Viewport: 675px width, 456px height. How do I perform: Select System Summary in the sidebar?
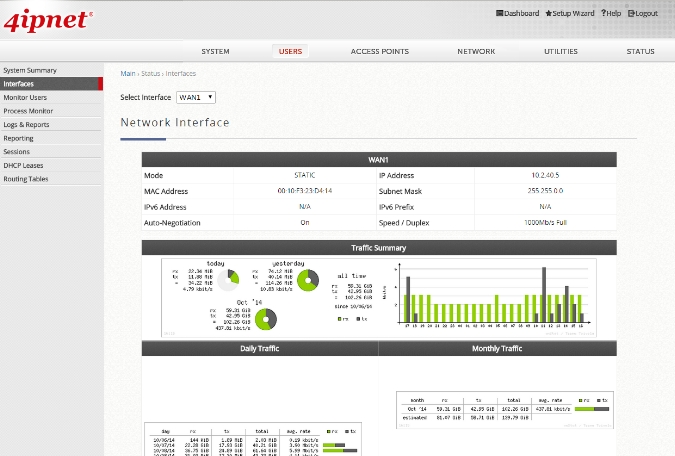point(30,70)
